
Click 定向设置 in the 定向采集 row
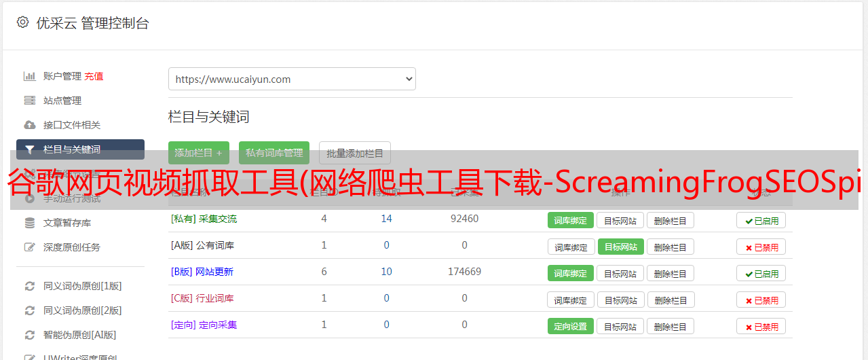pyautogui.click(x=571, y=326)
